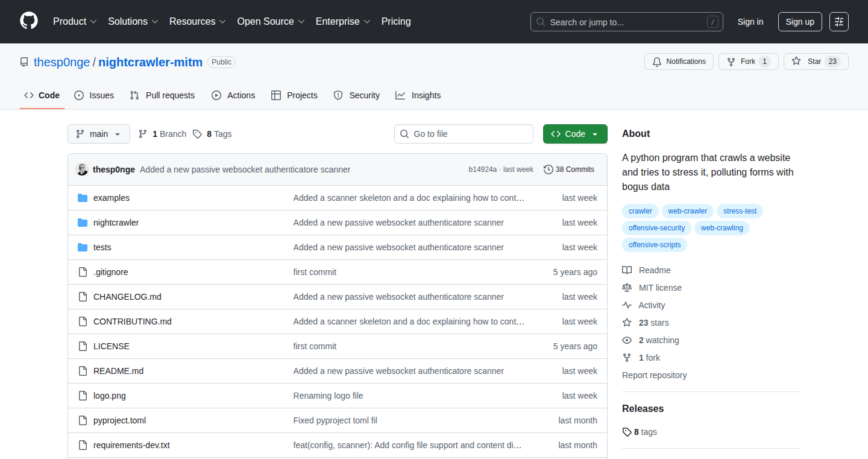Click the tests folder icon

pos(83,247)
